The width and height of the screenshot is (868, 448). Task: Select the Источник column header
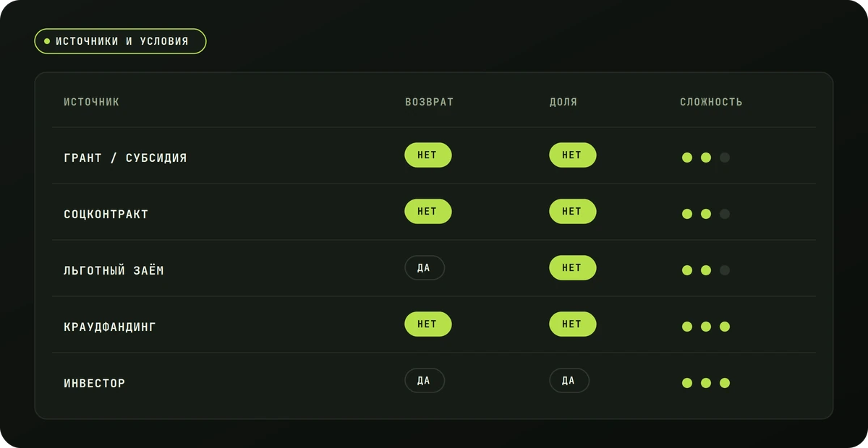(92, 102)
